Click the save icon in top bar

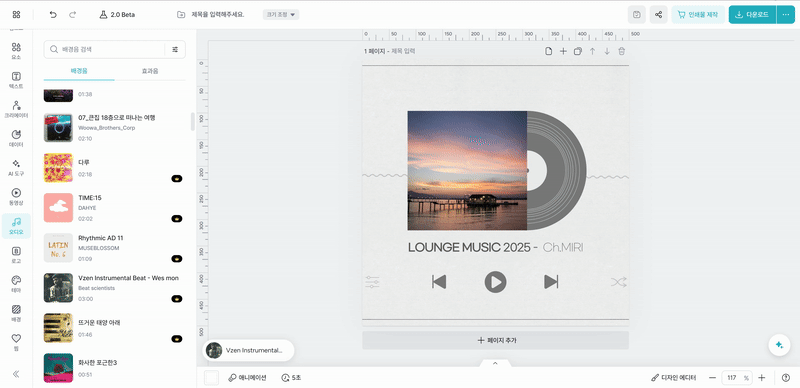point(637,15)
